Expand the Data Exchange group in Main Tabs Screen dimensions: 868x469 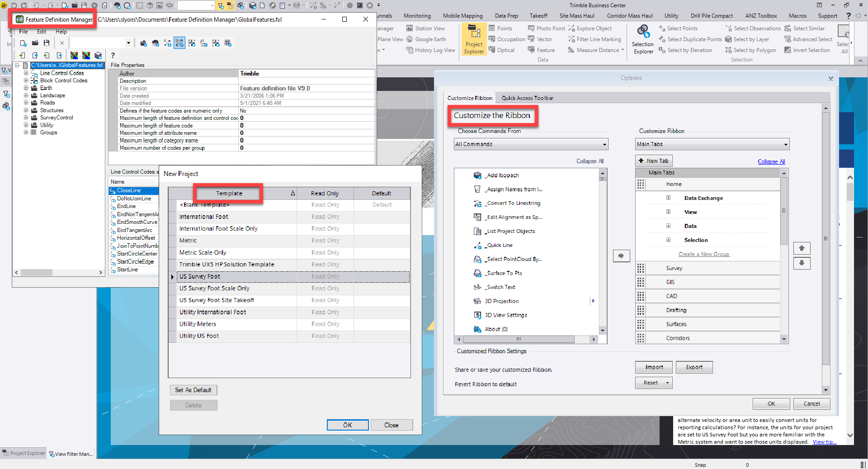668,198
